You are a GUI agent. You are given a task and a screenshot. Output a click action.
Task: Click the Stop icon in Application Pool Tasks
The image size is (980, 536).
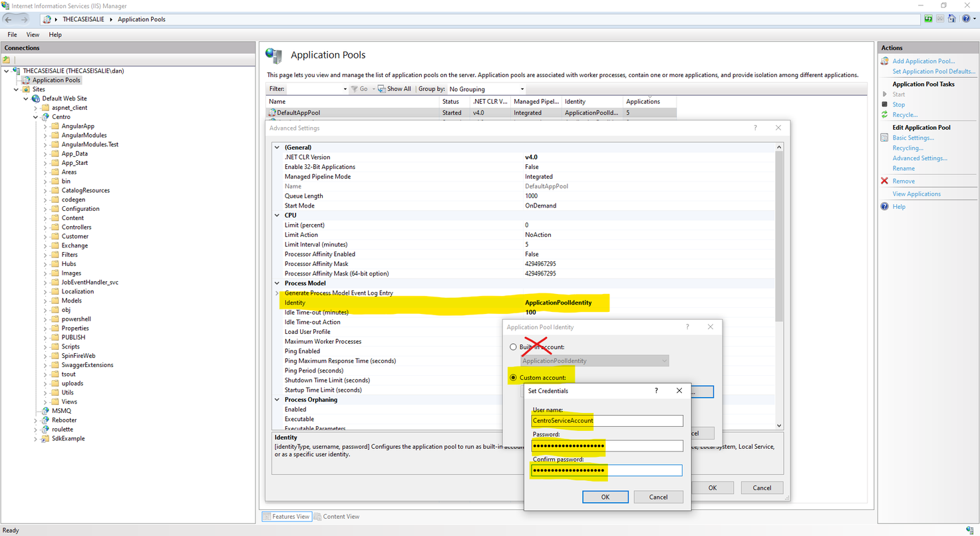click(884, 104)
